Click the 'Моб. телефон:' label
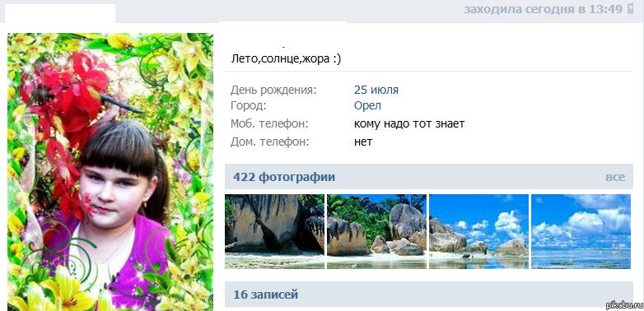 pos(269,124)
